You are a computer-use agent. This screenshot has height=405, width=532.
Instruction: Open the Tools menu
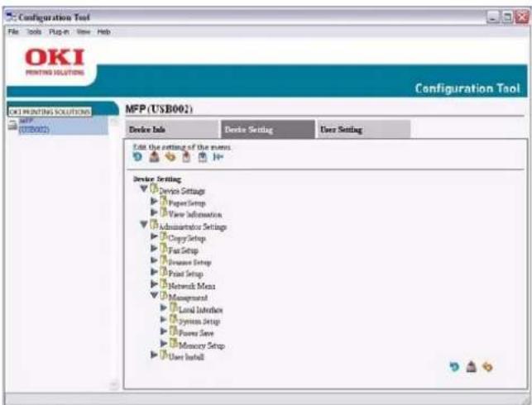click(34, 32)
